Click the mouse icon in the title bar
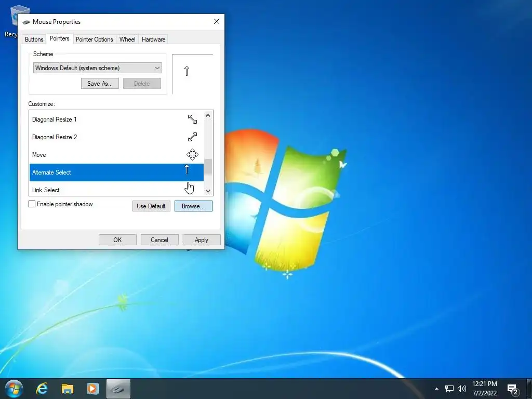Image resolution: width=532 pixels, height=399 pixels. point(26,22)
